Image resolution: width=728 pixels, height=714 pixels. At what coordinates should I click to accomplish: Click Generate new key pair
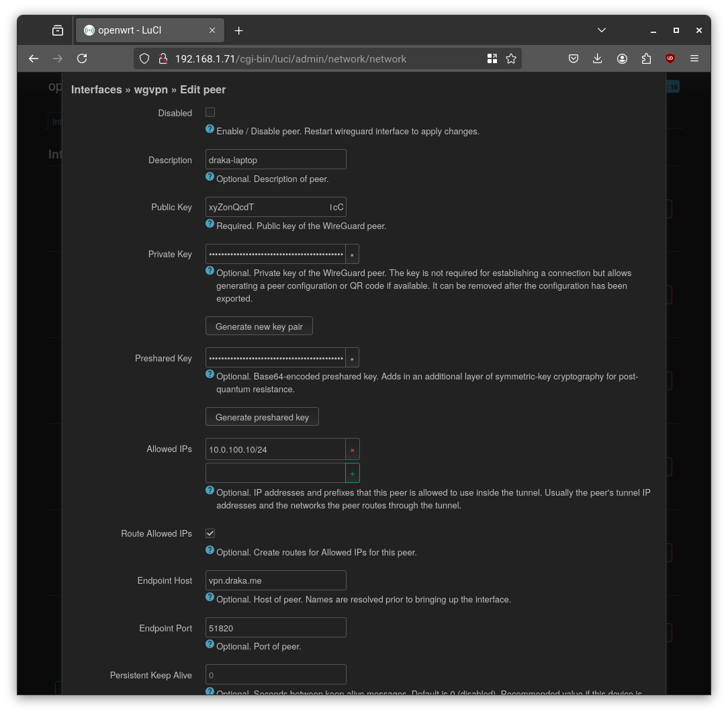(259, 326)
